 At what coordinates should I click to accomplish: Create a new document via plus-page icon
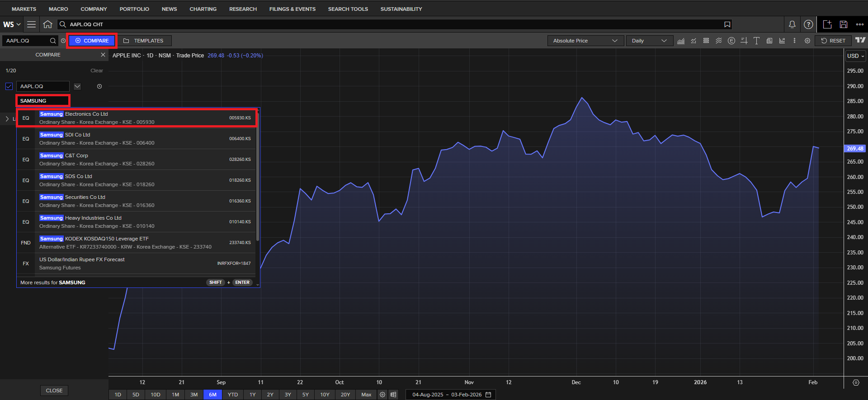click(x=827, y=24)
